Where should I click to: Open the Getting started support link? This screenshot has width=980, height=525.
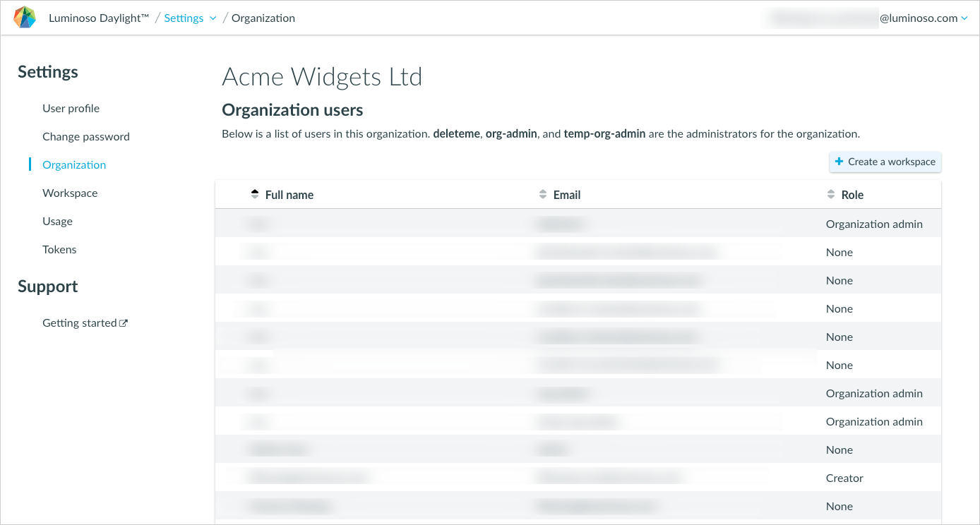[85, 323]
